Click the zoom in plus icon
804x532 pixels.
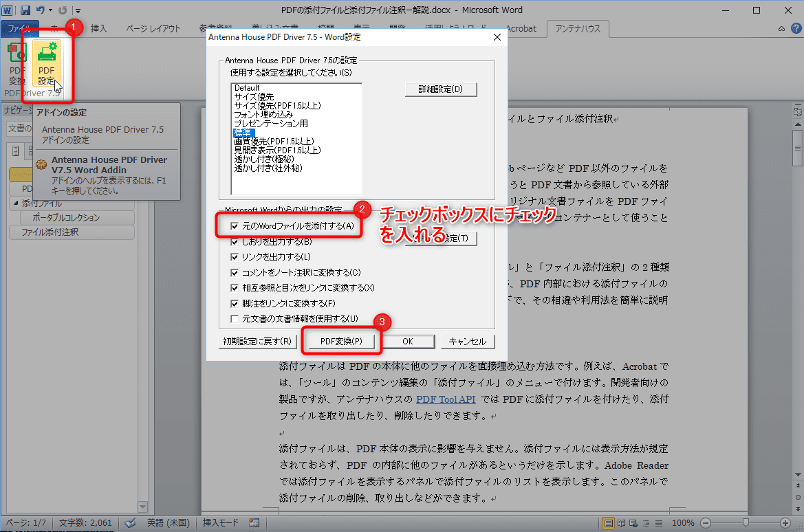point(785,523)
